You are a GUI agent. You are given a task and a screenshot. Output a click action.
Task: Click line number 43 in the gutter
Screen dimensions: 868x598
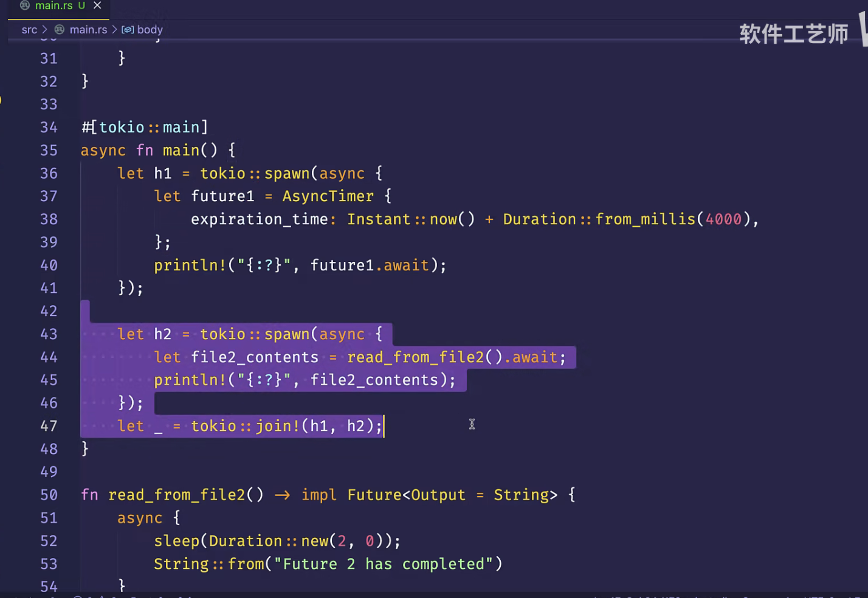click(49, 334)
